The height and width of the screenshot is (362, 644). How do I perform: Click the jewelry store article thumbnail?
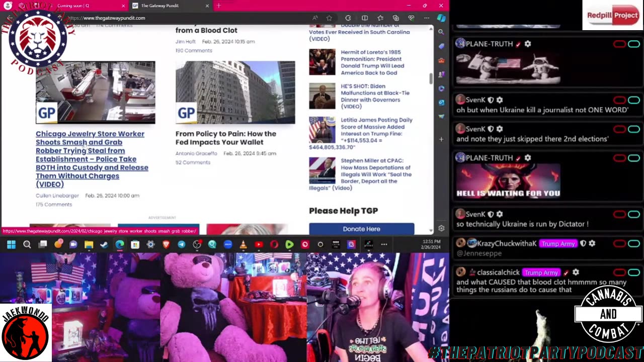click(95, 93)
